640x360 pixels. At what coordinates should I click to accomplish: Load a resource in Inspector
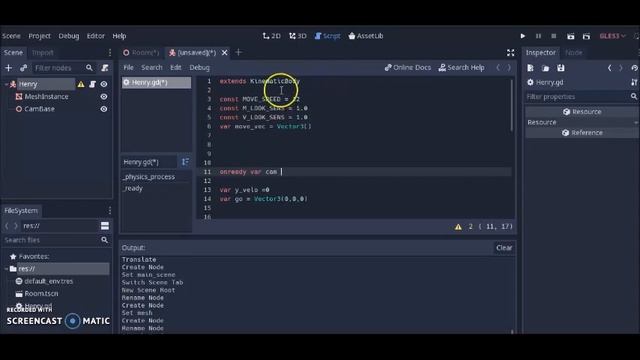point(546,68)
